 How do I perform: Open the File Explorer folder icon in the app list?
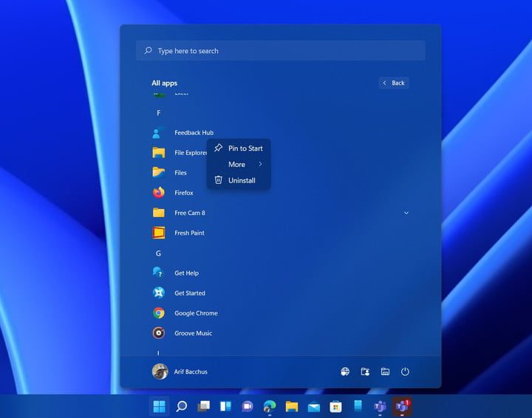(x=158, y=153)
